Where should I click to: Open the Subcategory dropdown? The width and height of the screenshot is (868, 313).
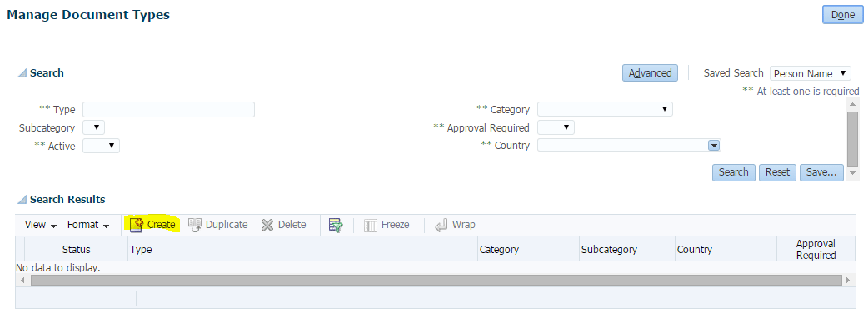point(93,127)
